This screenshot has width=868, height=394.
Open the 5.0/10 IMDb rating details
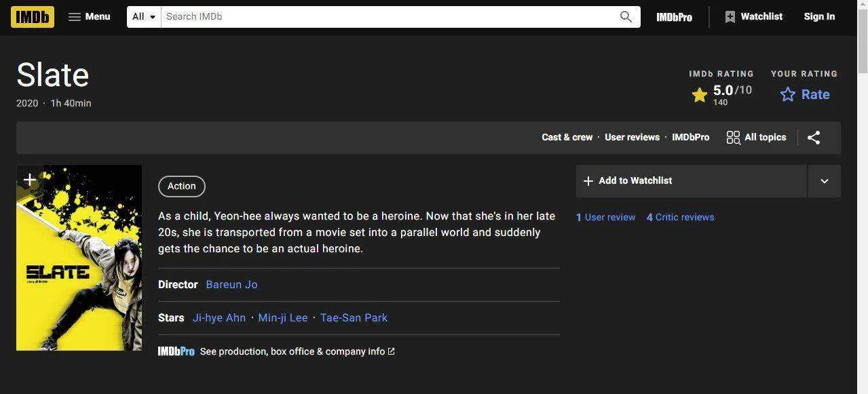pos(721,95)
